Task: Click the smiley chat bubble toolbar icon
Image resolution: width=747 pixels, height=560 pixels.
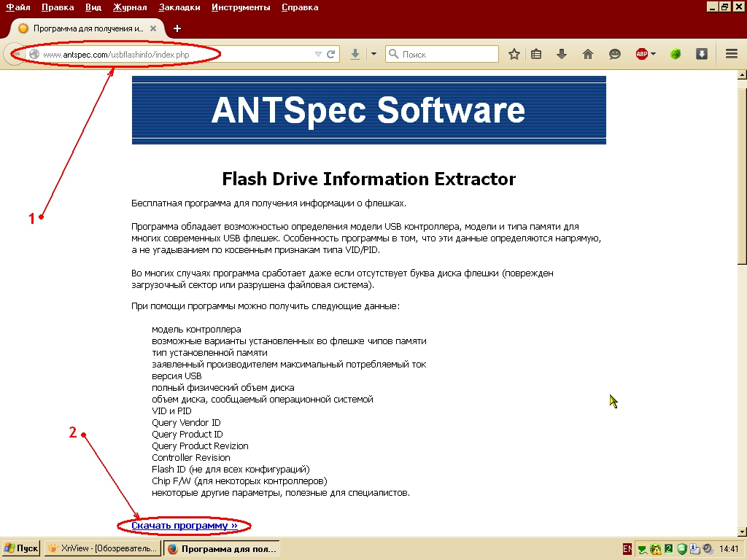Action: point(614,54)
